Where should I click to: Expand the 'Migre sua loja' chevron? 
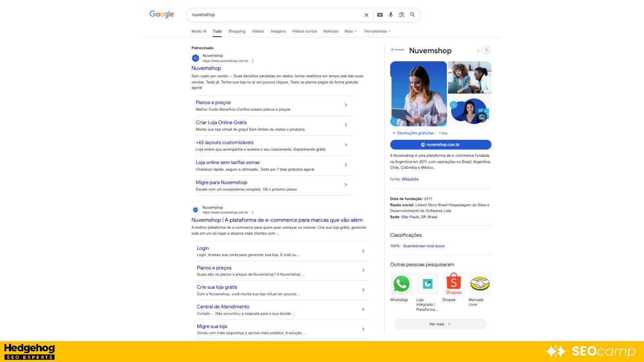pos(363,329)
